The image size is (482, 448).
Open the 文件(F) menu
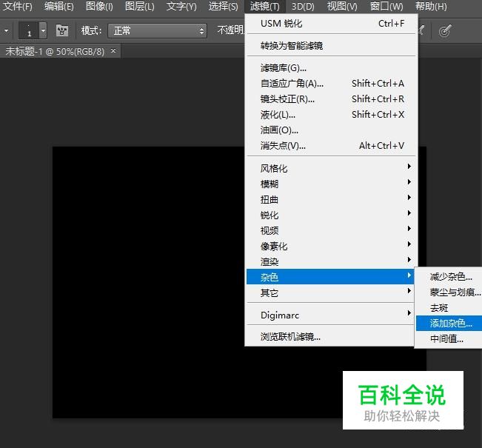18,6
